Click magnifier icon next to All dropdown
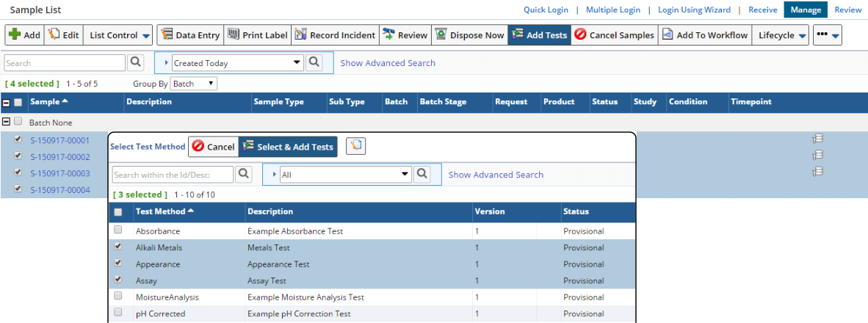868x323 pixels. [422, 174]
